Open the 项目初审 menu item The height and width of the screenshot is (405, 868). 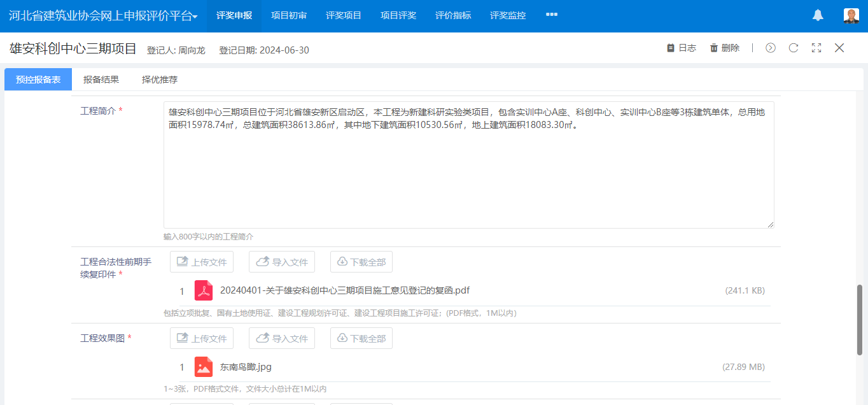(289, 16)
